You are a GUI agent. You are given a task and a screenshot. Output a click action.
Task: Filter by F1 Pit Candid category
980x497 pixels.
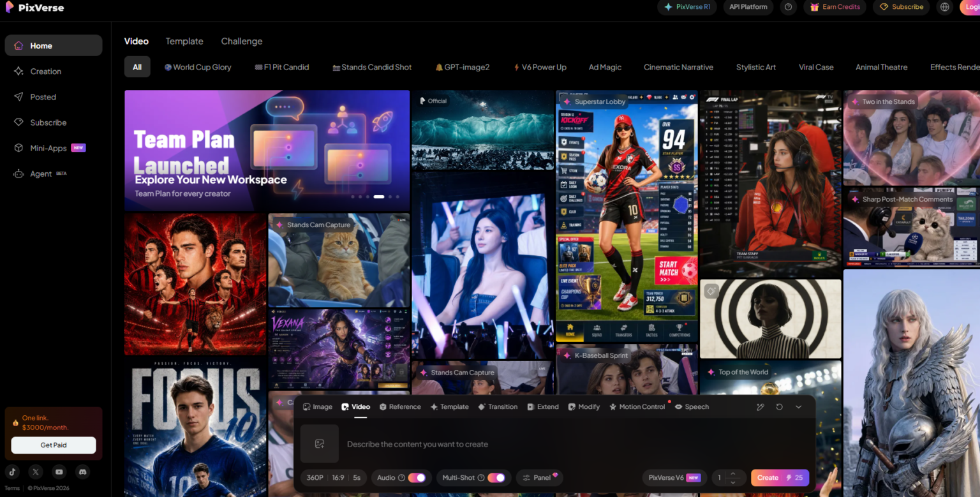(x=281, y=67)
